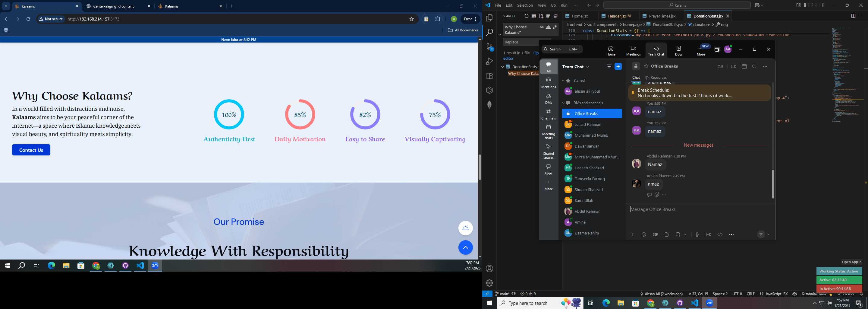Click the 100% Authenticity First progress ring

[229, 114]
